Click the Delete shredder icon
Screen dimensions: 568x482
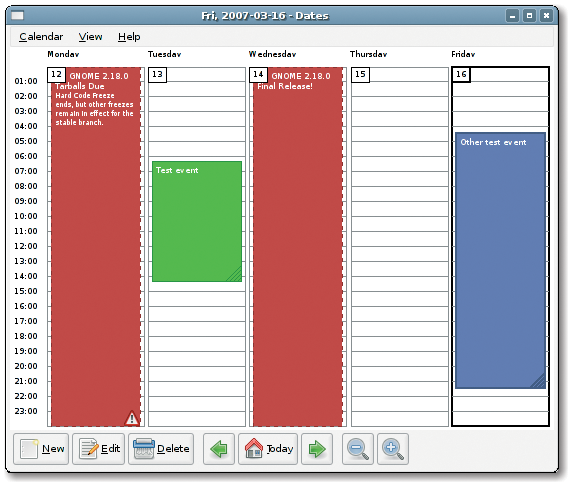pos(144,449)
